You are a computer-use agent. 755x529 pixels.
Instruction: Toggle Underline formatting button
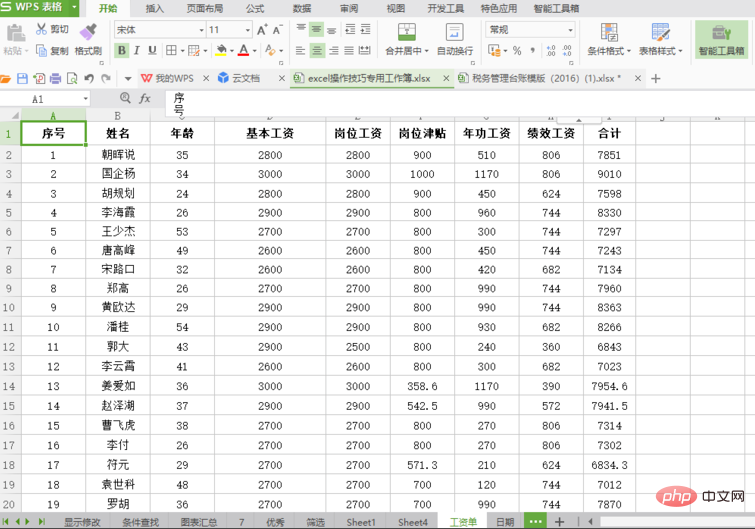pyautogui.click(x=152, y=50)
